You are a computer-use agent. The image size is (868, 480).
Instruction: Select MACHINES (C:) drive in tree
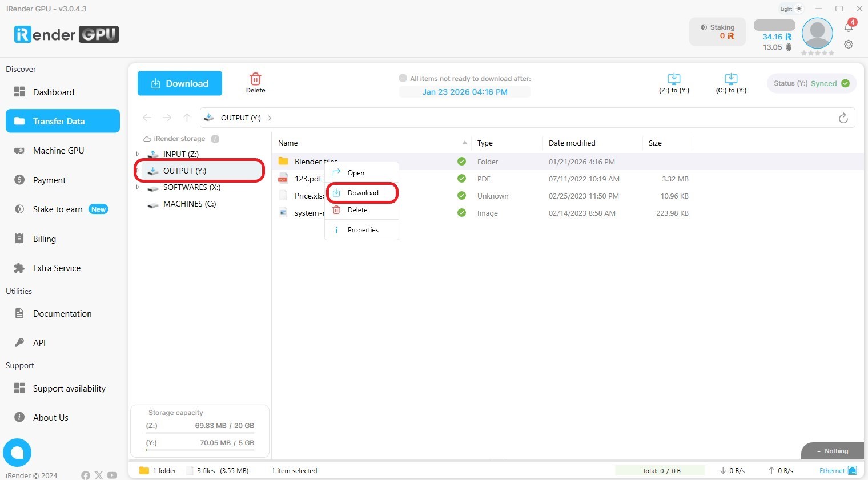[189, 204]
